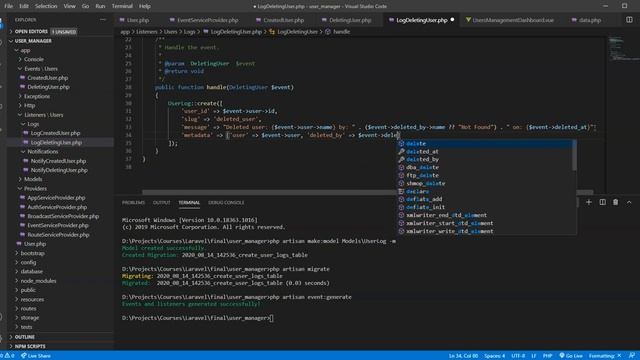Open the Edit menu
Image resolution: width=640 pixels, height=360 pixels.
pos(24,6)
